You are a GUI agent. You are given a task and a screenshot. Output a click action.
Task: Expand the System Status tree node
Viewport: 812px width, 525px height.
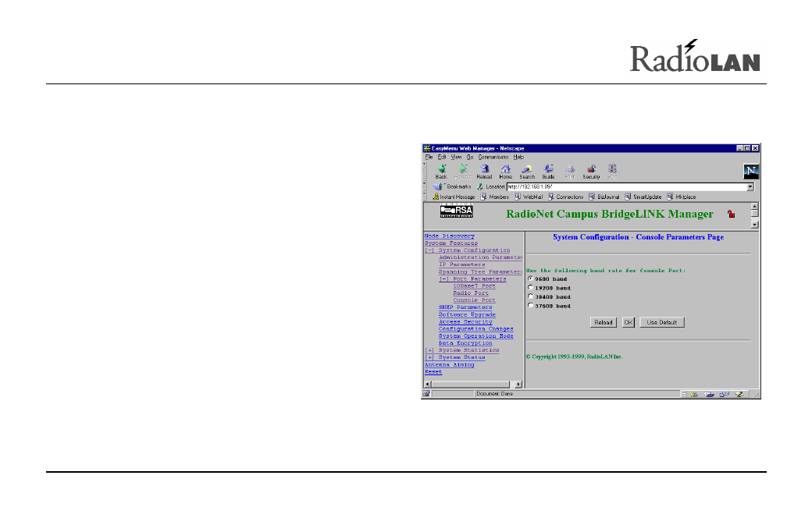coord(429,357)
